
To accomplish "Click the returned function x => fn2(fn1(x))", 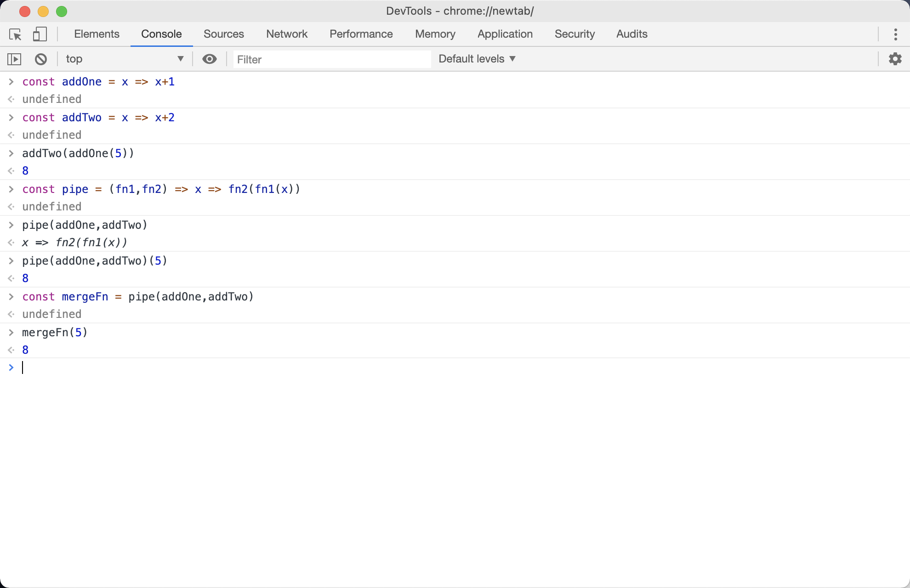I will point(74,242).
